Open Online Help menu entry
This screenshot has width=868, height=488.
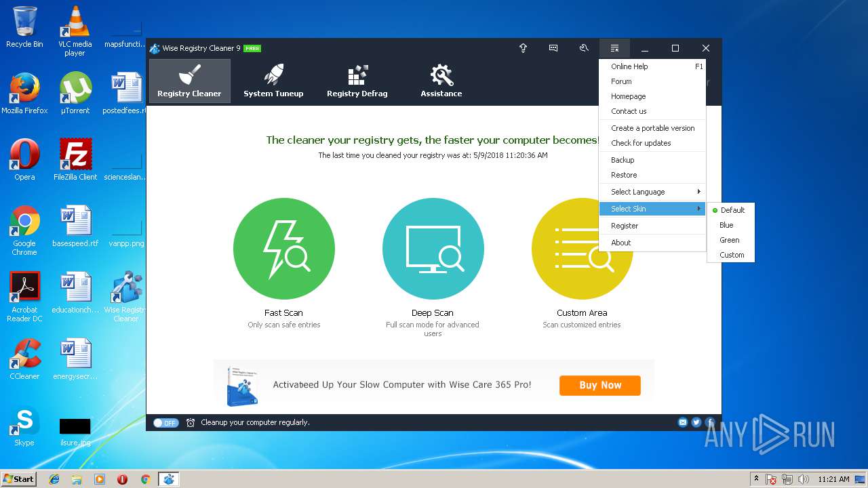pos(652,66)
